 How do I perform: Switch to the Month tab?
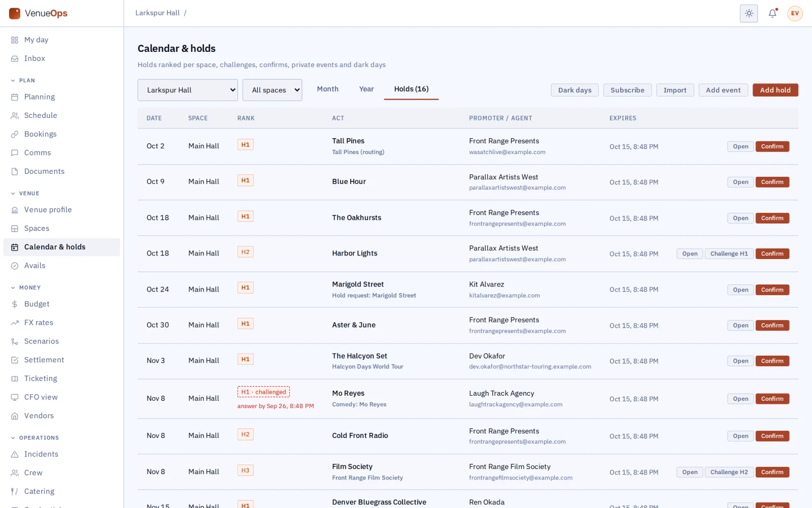coord(327,89)
